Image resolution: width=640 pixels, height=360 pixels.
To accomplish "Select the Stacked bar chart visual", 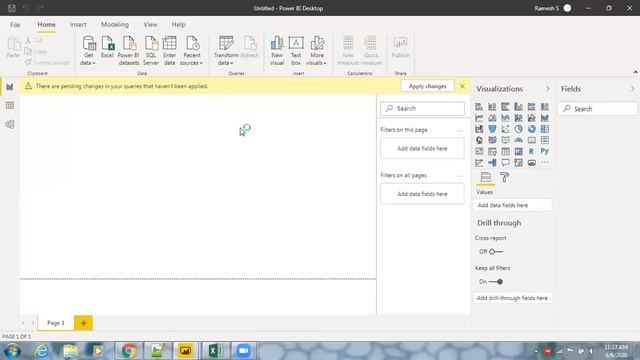I will pos(479,107).
